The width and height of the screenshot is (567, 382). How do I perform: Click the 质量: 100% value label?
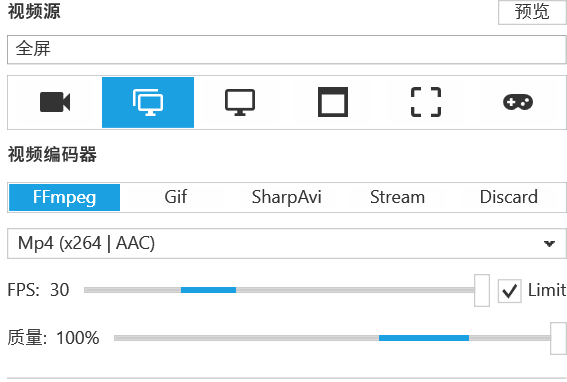(x=53, y=338)
